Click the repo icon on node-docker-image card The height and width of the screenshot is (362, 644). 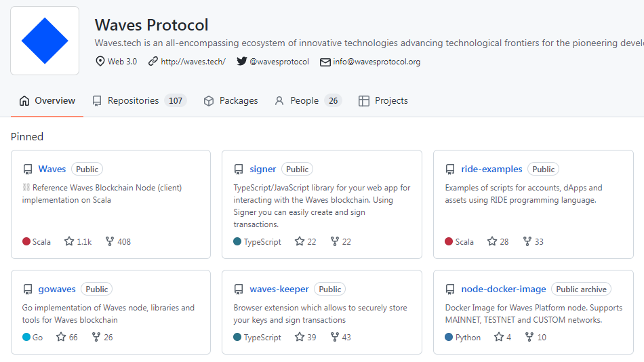point(450,289)
